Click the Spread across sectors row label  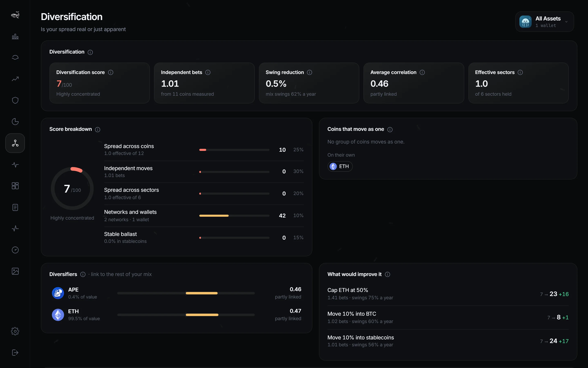[131, 190]
